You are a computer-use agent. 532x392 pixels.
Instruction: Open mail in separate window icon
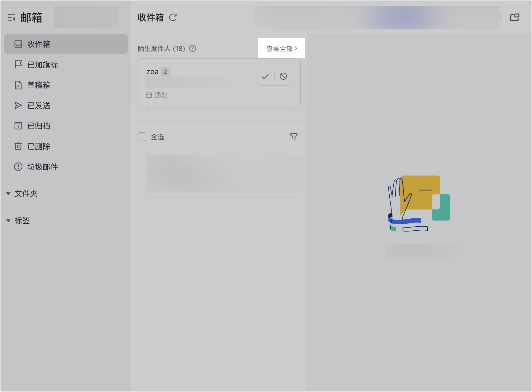515,17
